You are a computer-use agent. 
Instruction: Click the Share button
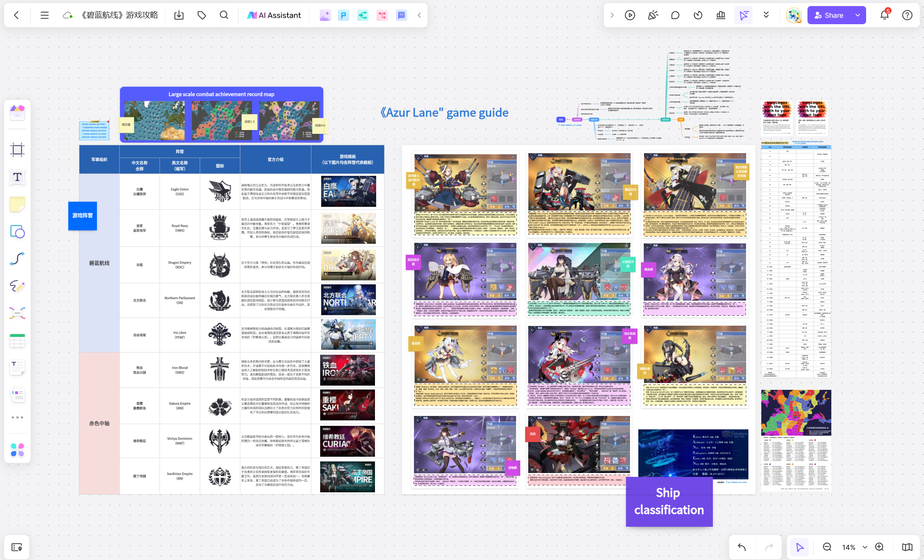(829, 15)
